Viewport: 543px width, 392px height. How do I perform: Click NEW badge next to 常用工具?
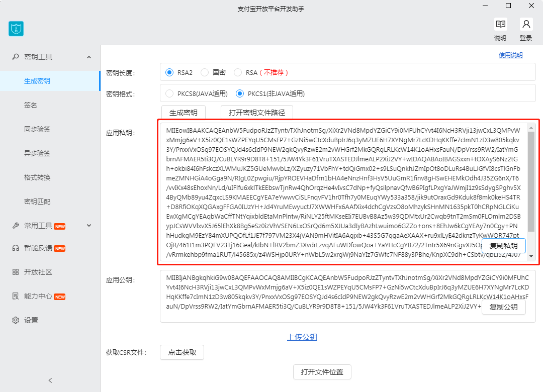pyautogui.click(x=60, y=227)
